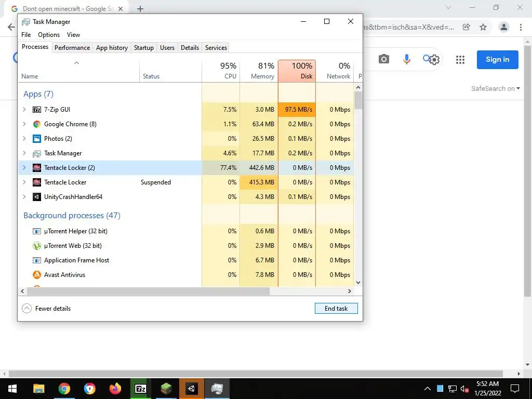Click the End task button
Image resolution: width=532 pixels, height=399 pixels.
click(336, 309)
